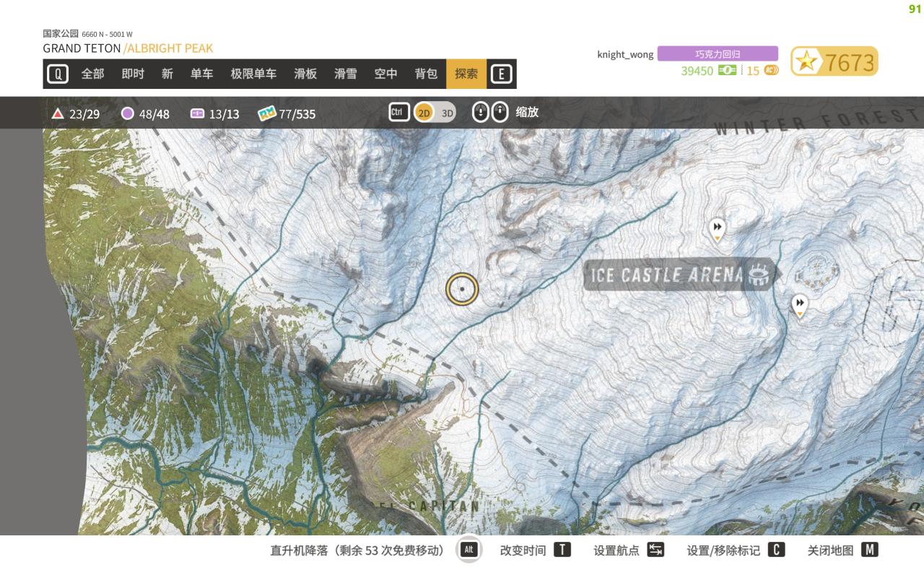This screenshot has height=578, width=924.
Task: Click the purple ticket counter 13/13
Action: tap(214, 113)
